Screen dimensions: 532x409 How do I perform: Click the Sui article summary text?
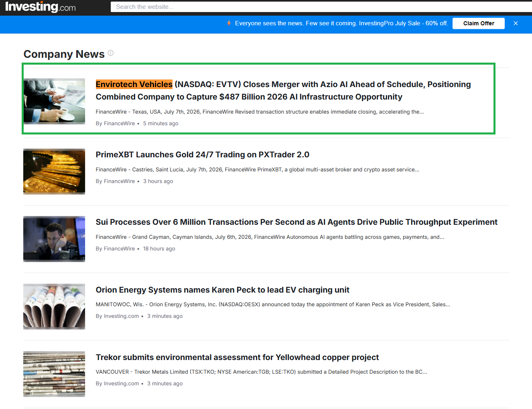pos(270,237)
